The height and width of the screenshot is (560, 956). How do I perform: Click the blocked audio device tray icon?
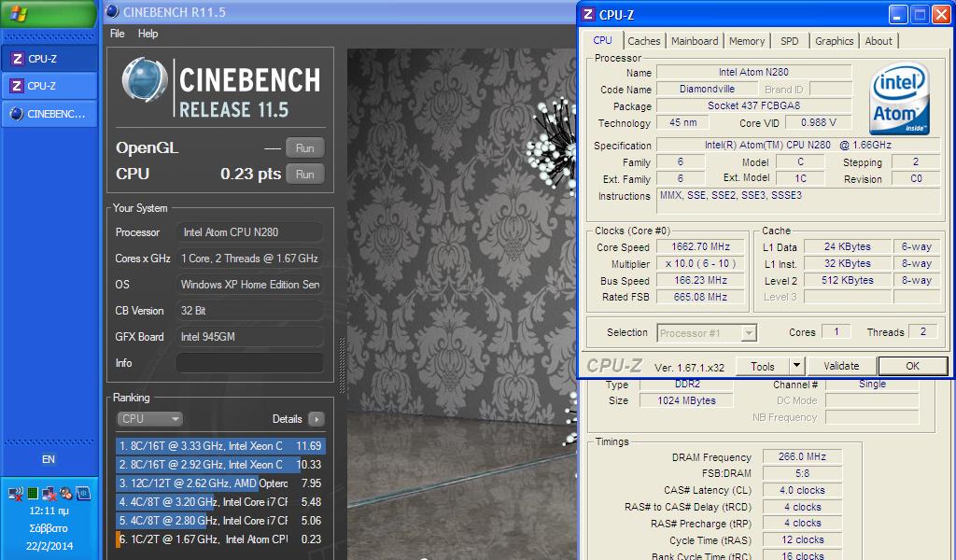(x=65, y=493)
